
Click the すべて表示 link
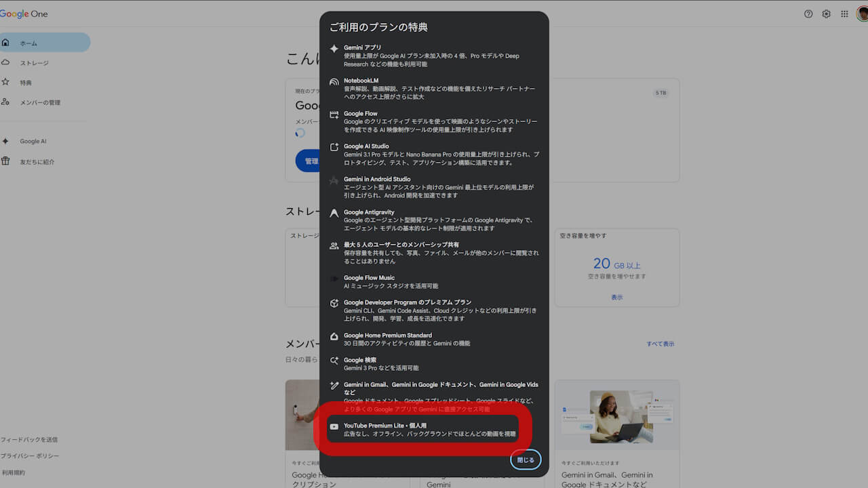click(660, 344)
